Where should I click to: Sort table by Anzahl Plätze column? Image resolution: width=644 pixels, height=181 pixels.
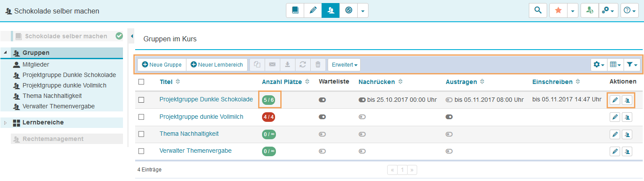(285, 81)
